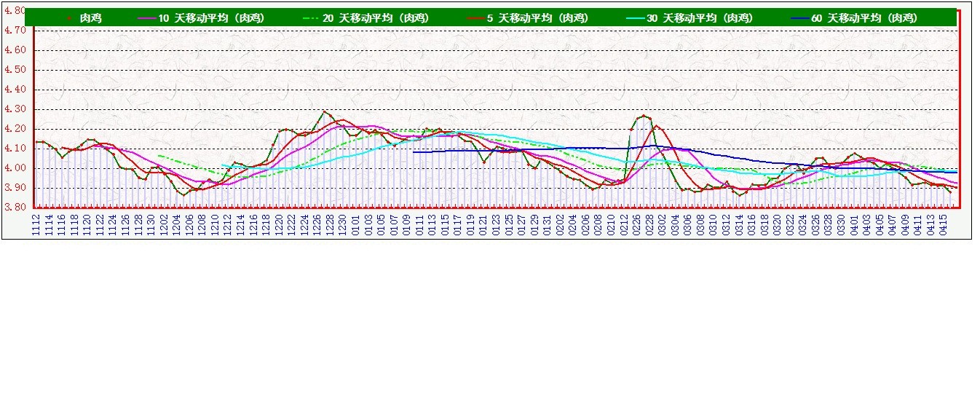Viewport: 980px width, 394px height.
Task: Click the 4.70 y-axis value
Action: [16, 31]
